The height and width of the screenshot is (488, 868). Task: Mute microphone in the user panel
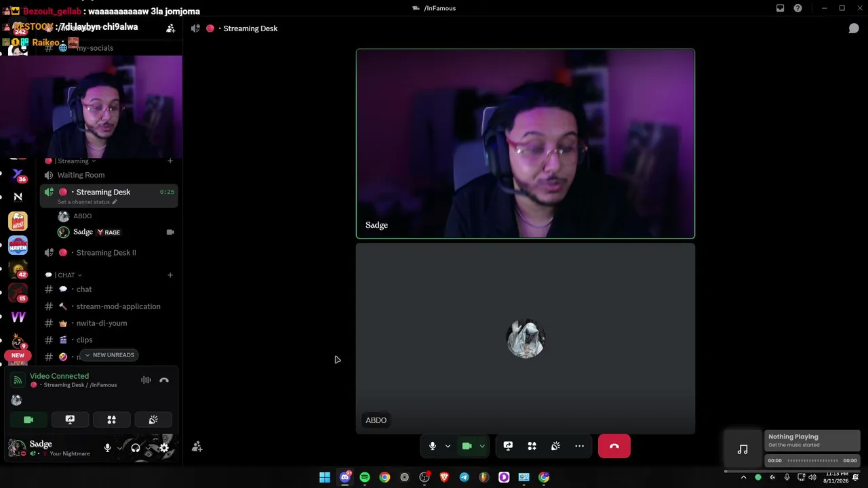coord(107,448)
